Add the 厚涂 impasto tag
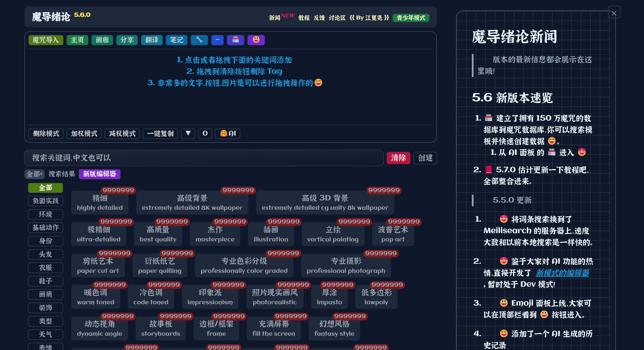The image size is (644, 350). [330, 297]
